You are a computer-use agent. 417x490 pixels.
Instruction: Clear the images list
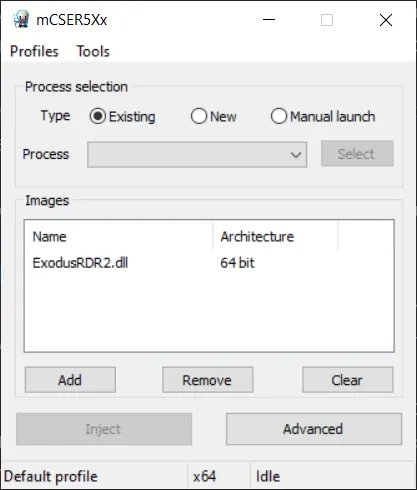click(348, 380)
